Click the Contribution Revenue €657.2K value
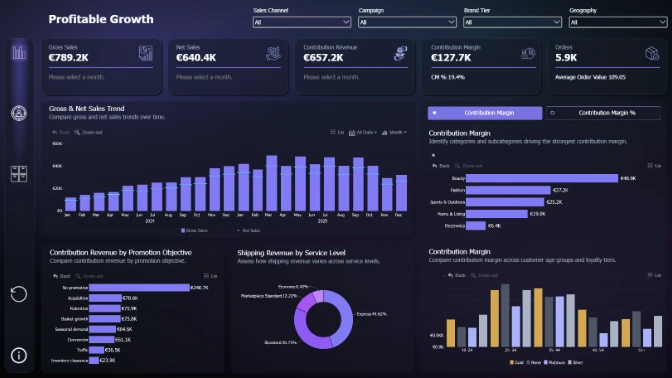 [323, 58]
